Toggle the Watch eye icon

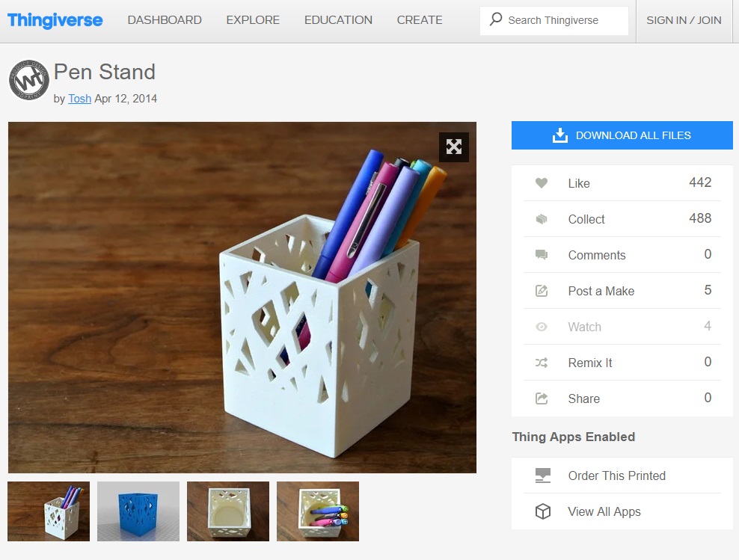pyautogui.click(x=542, y=327)
